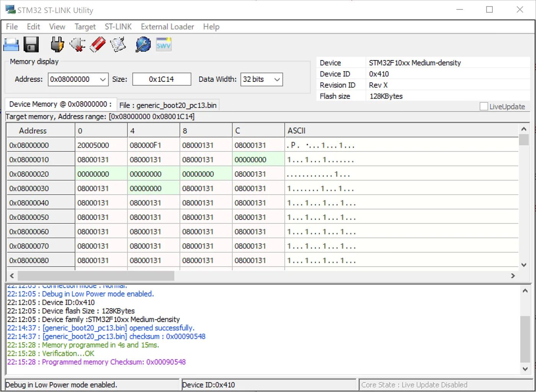
Task: Minimize the ST-LINK Utility window
Action: coord(459,10)
